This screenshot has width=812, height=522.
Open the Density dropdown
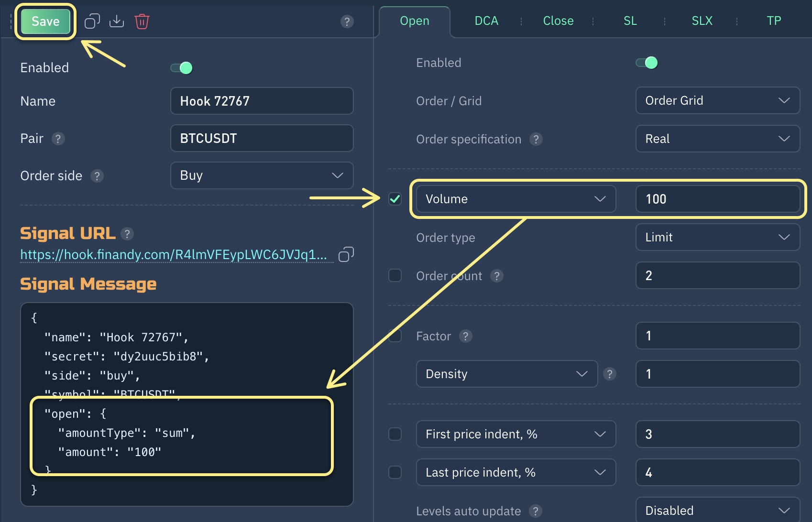pyautogui.click(x=507, y=374)
